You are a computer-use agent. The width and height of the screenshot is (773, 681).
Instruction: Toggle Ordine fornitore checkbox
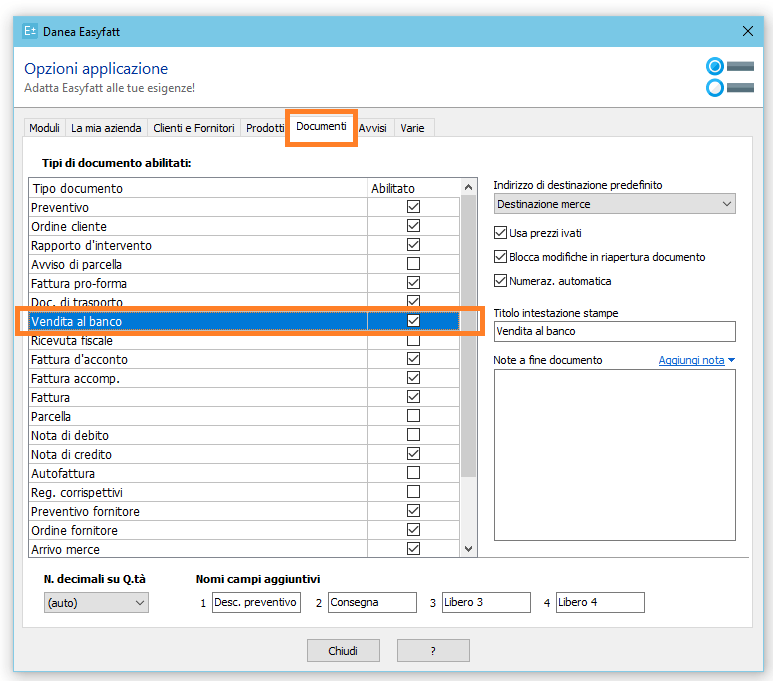click(x=413, y=530)
